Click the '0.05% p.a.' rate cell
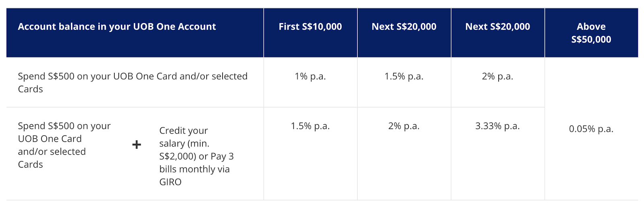Screen dimensions: 644x215 point(591,129)
